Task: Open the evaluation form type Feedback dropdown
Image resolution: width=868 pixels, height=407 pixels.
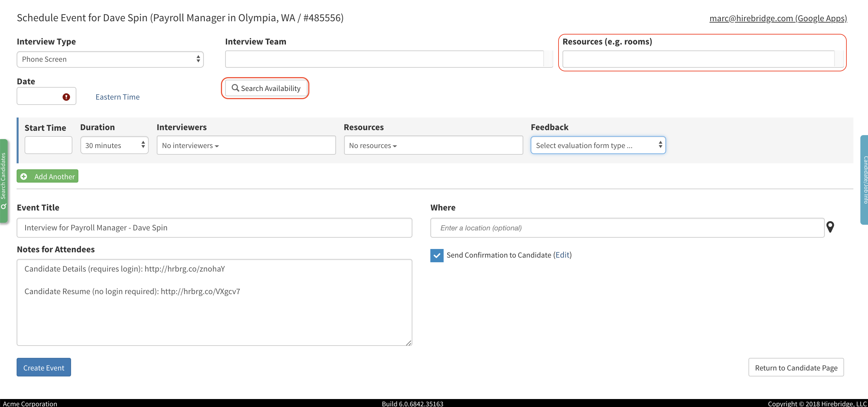Action: [x=598, y=145]
